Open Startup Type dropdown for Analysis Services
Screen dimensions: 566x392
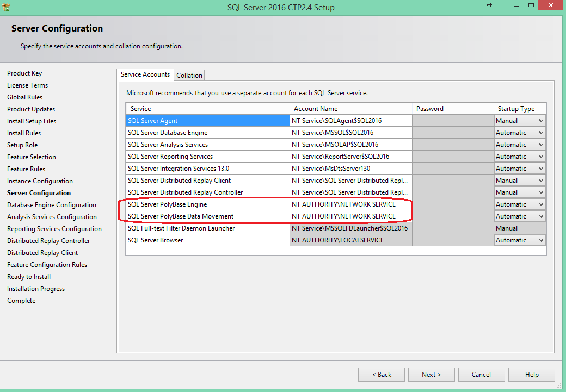click(541, 145)
